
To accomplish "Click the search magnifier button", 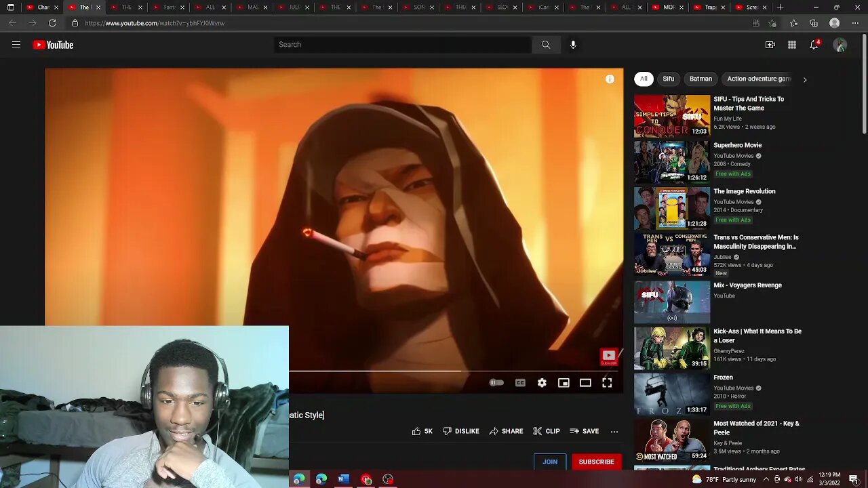I will click(546, 45).
